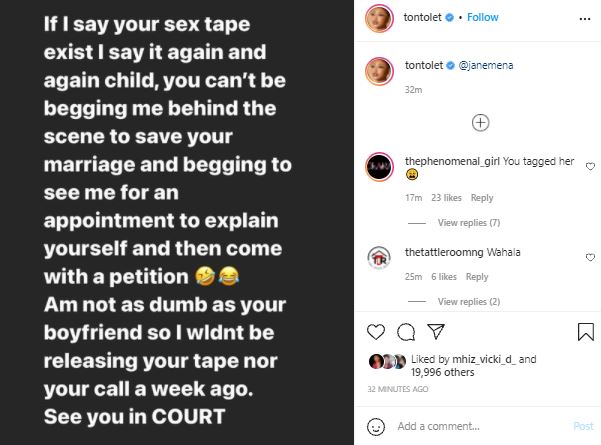
Task: Expand View replies (2)
Action: tap(468, 301)
